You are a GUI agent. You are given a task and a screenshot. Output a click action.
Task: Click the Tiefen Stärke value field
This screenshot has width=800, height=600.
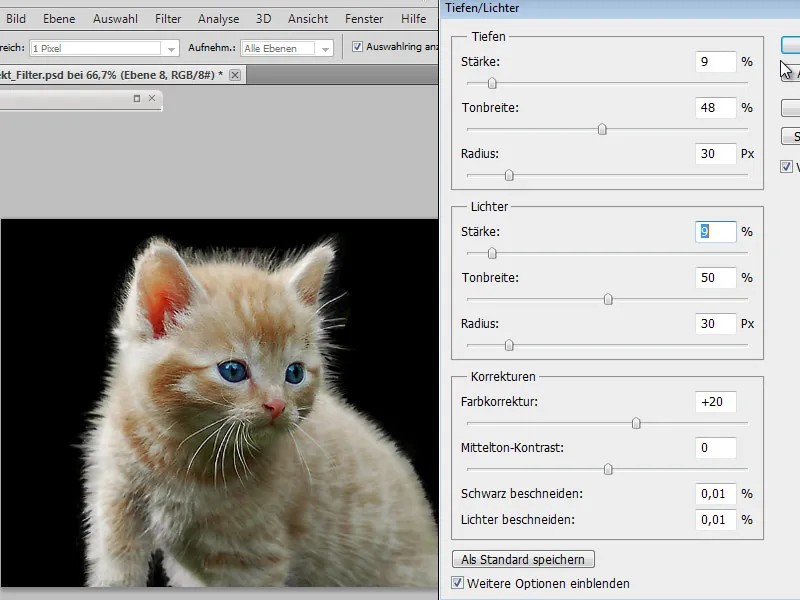(x=715, y=62)
